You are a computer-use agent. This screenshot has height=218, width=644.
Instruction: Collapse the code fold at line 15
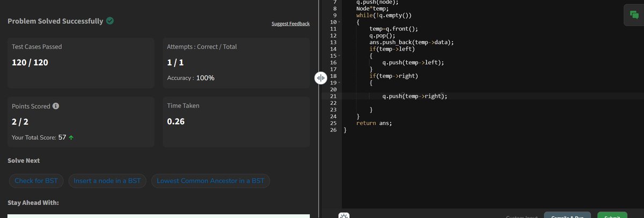(339, 56)
